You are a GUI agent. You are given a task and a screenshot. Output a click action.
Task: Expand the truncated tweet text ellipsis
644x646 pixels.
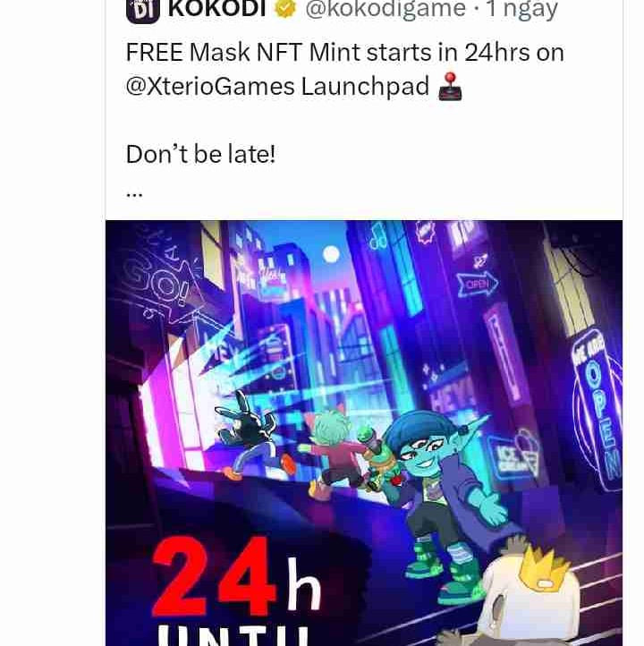point(134,193)
